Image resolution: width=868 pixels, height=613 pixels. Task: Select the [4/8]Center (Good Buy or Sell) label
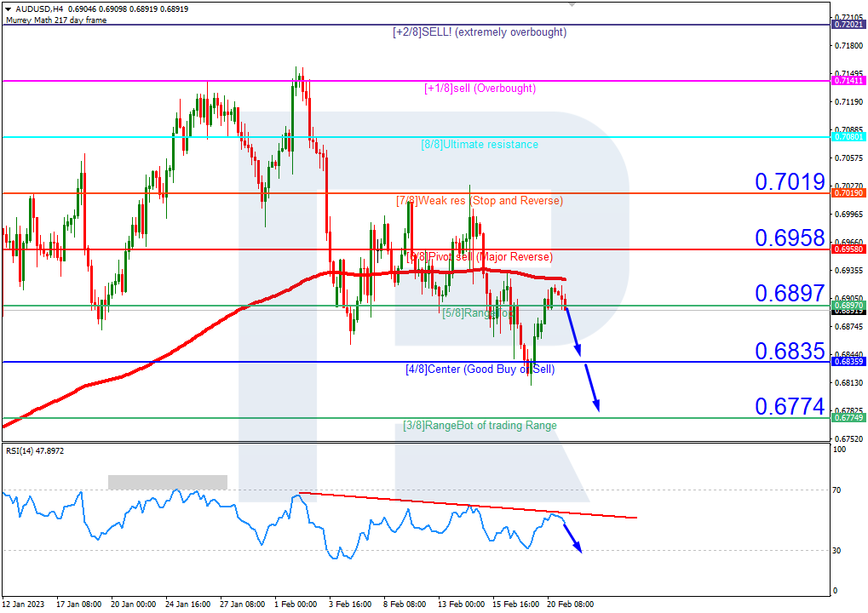tap(480, 370)
